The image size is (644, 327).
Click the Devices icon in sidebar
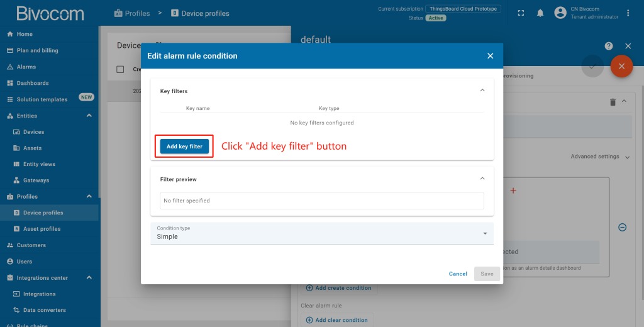coord(17,132)
